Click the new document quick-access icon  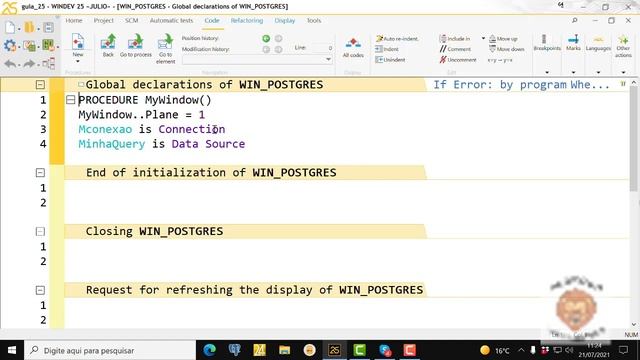10,28
